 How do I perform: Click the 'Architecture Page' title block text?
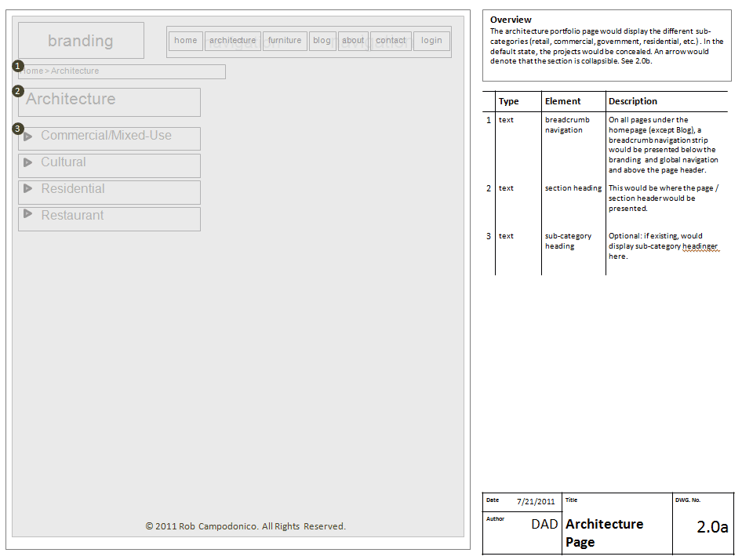click(x=604, y=533)
